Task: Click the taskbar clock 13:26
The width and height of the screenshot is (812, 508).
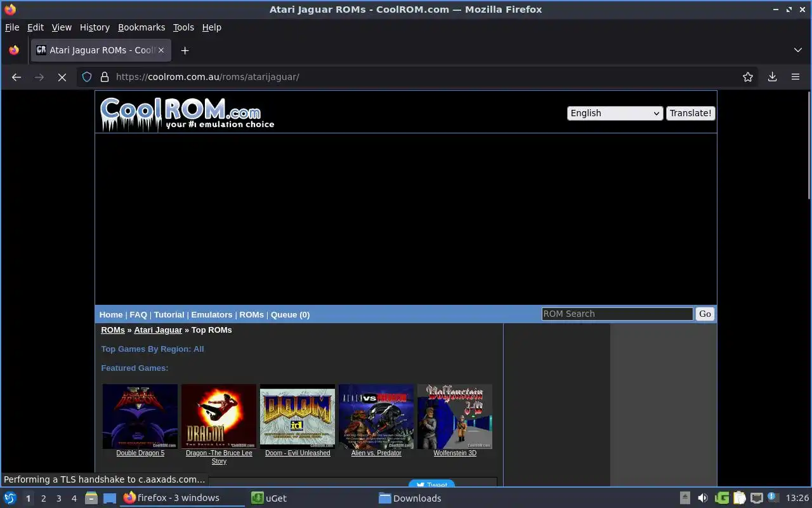Action: [797, 498]
